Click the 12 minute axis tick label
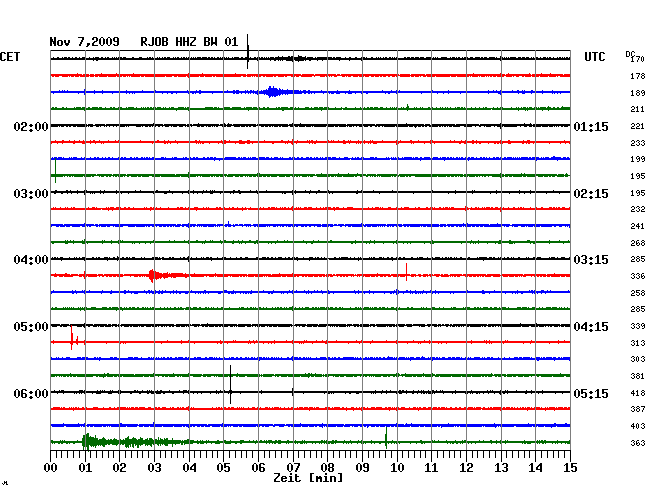This screenshot has height=494, width=650. (466, 467)
